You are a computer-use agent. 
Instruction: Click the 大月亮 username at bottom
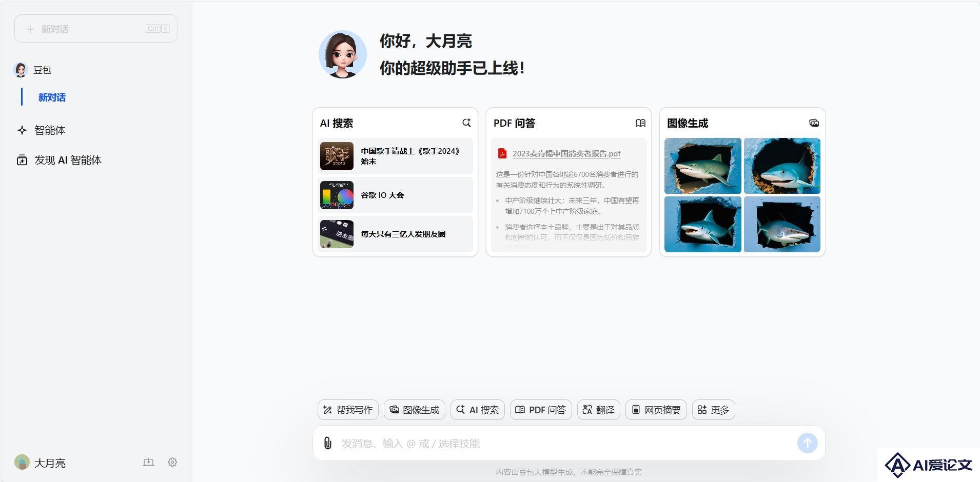pyautogui.click(x=50, y=463)
